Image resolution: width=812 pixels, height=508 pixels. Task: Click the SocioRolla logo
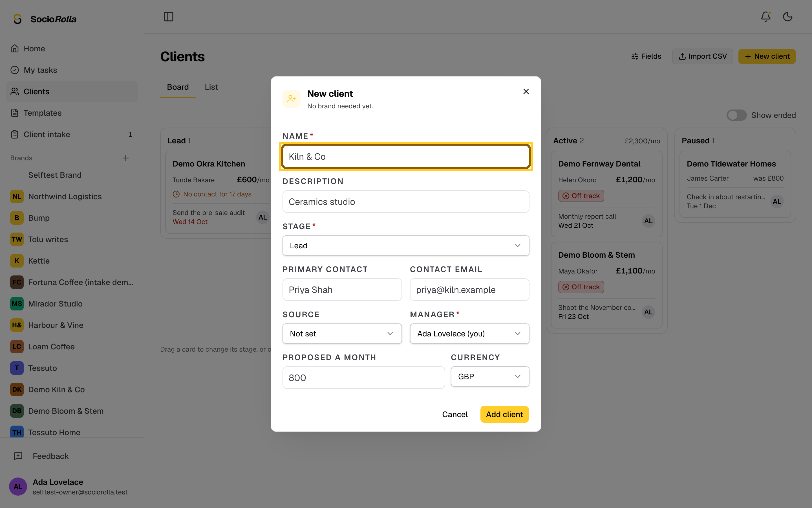[44, 19]
